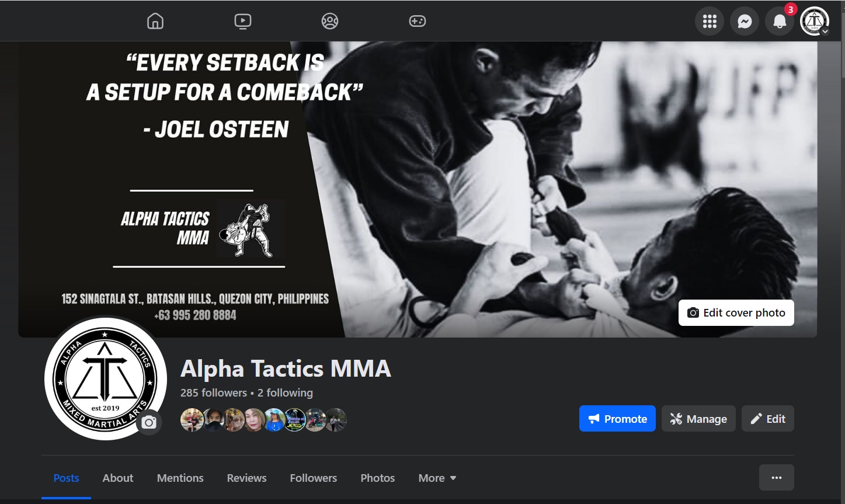
Task: Click the Manage button
Action: pos(698,419)
